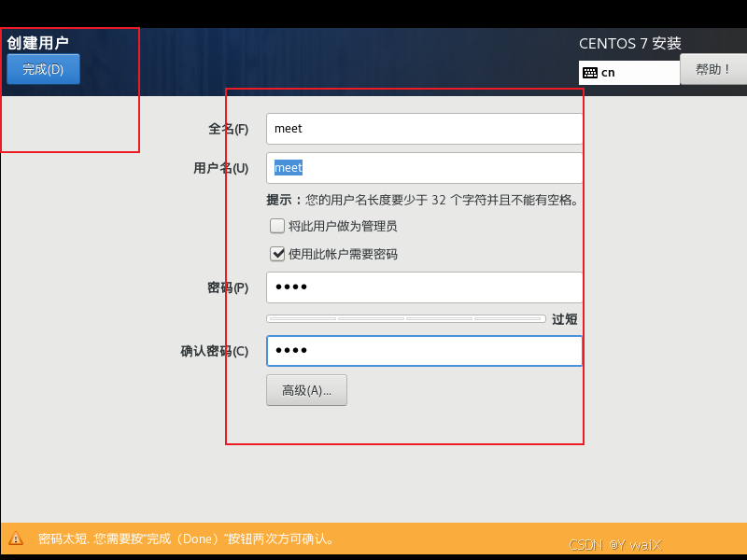
Task: Click the 确认密码(C) label
Action: coord(215,352)
